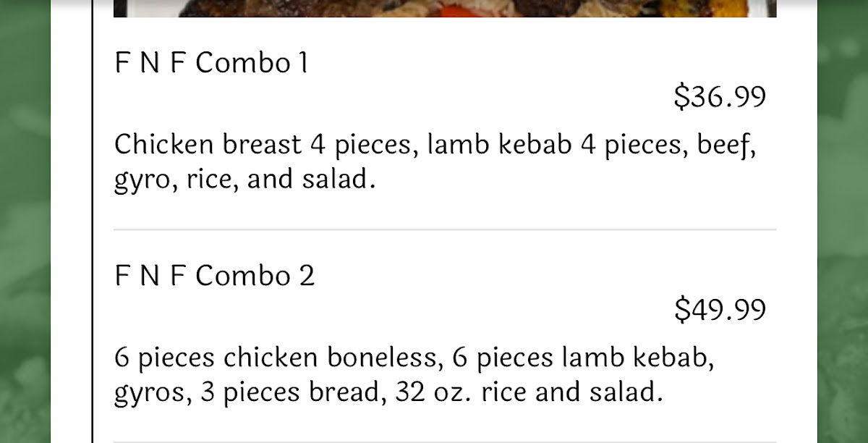Click the $49.99 price
Screen dimensions: 868x443
719,310
